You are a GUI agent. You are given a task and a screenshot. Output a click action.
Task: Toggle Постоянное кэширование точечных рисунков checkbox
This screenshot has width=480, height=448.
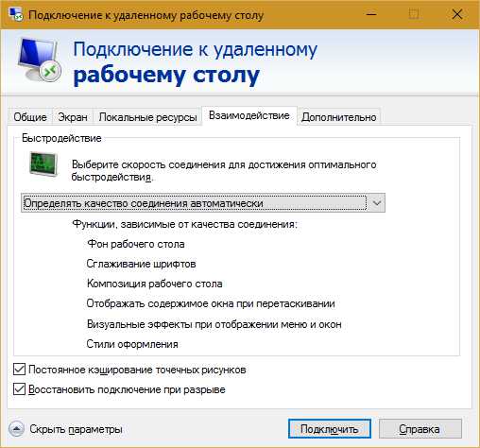coord(19,370)
